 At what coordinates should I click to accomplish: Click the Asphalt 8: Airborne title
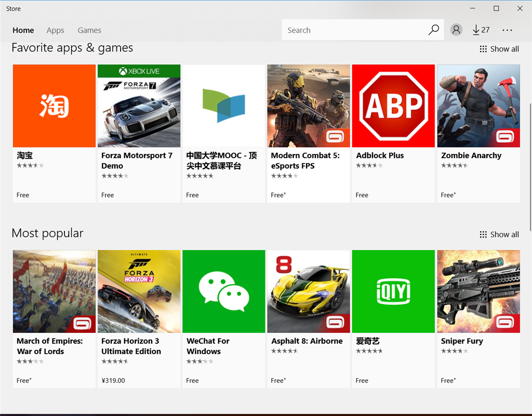tap(307, 341)
